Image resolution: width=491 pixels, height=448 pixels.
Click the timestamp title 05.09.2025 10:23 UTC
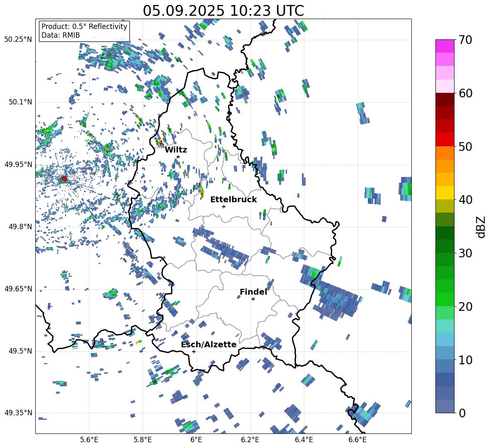pos(223,11)
